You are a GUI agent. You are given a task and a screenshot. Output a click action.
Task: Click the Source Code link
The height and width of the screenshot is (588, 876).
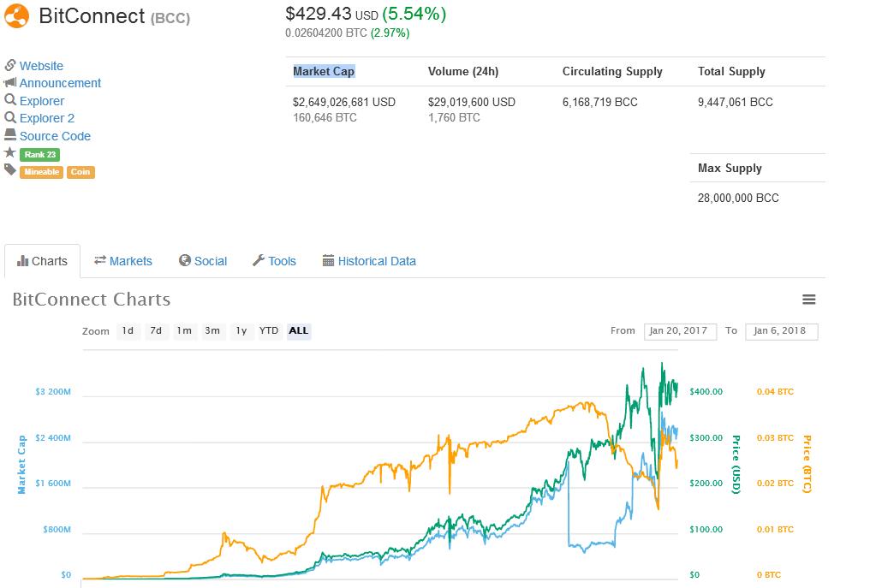click(x=57, y=135)
